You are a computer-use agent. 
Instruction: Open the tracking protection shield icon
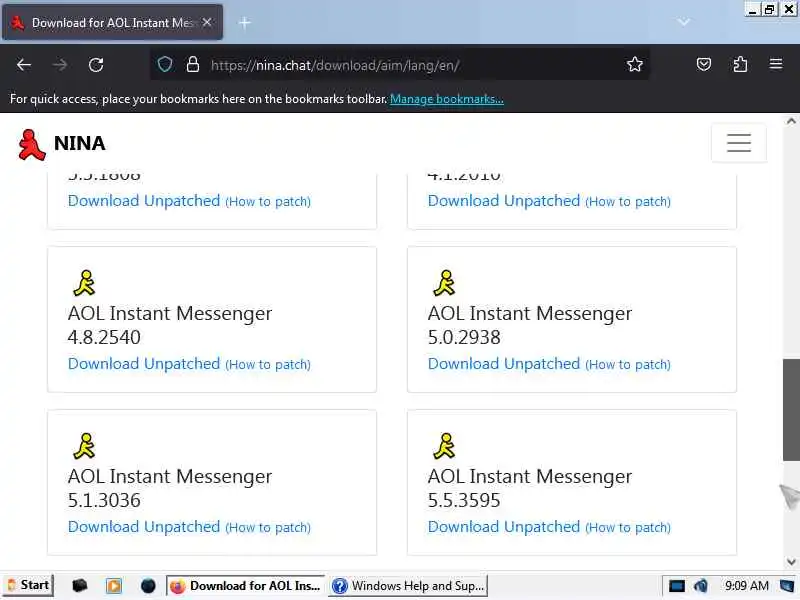tap(165, 65)
